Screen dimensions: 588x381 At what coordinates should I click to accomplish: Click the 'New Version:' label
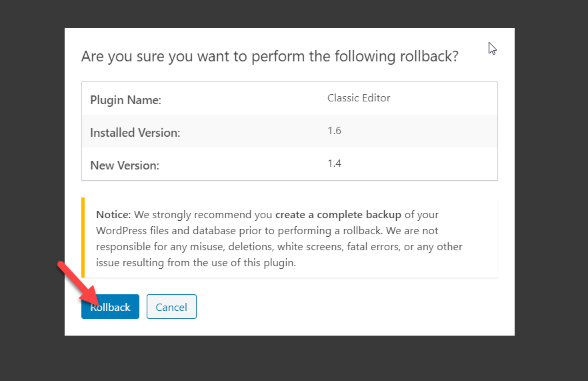[125, 165]
